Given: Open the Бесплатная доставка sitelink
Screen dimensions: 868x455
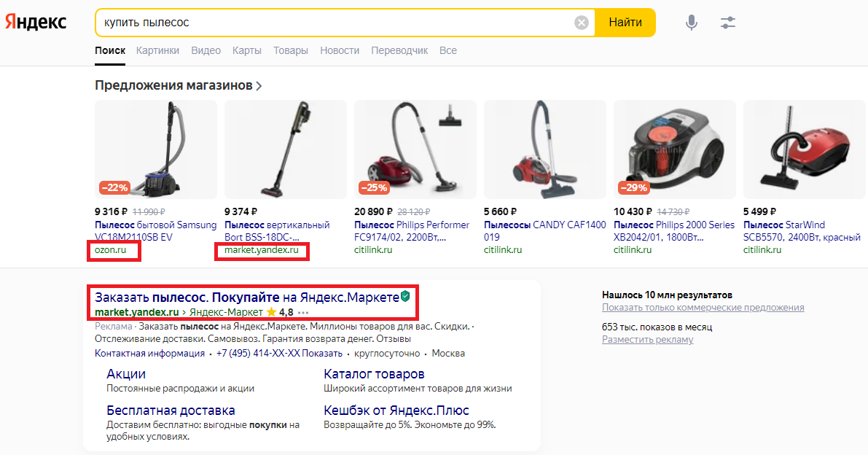Looking at the screenshot, I should pyautogui.click(x=171, y=411).
